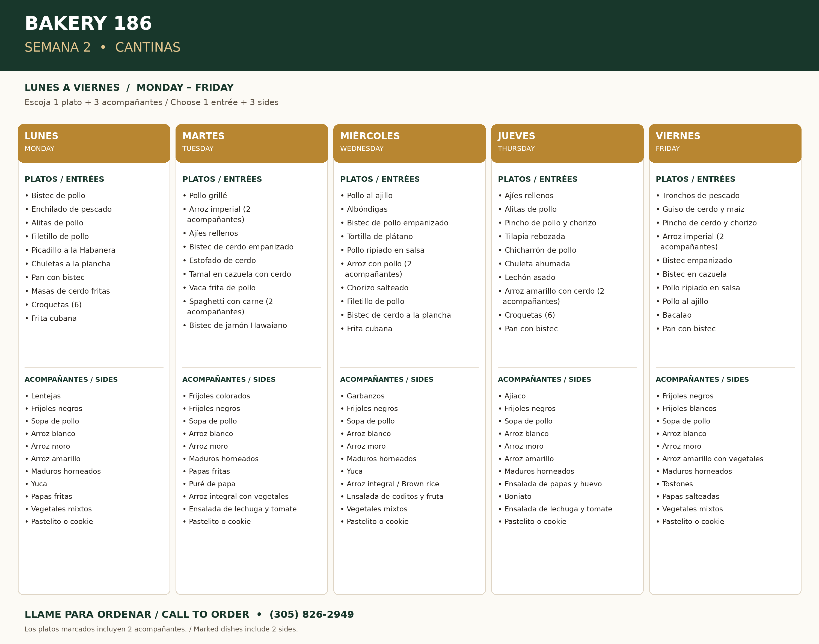
Task: Click the MARTES Tuesday column header
Action: 252,143
